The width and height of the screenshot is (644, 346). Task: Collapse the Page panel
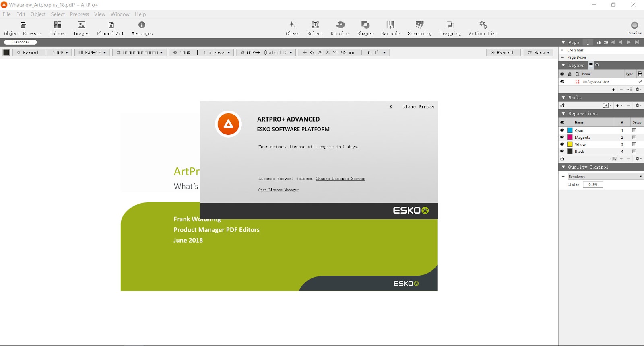coord(563,42)
